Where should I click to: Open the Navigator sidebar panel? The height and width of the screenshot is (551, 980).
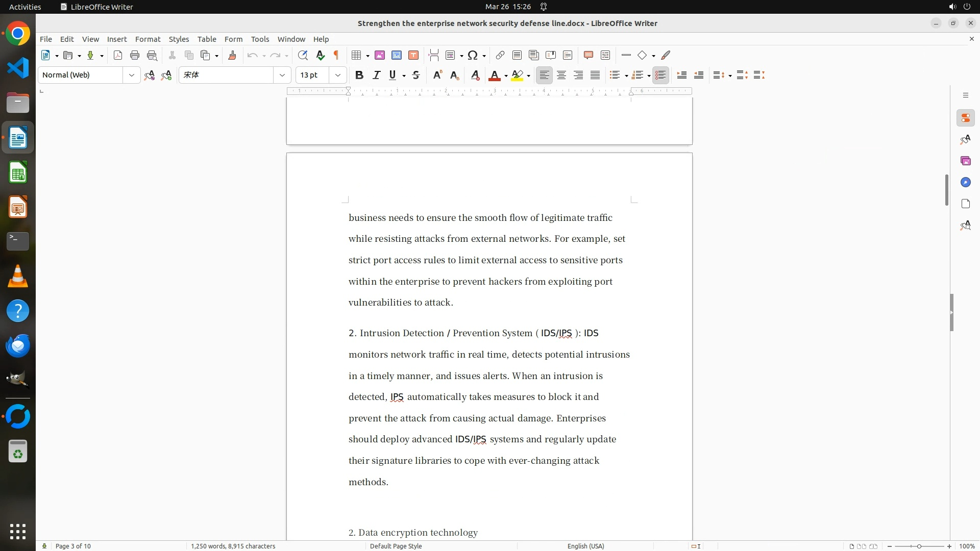965,182
